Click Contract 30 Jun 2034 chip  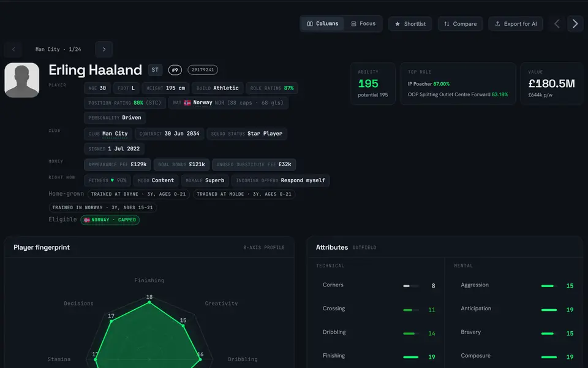click(x=169, y=134)
